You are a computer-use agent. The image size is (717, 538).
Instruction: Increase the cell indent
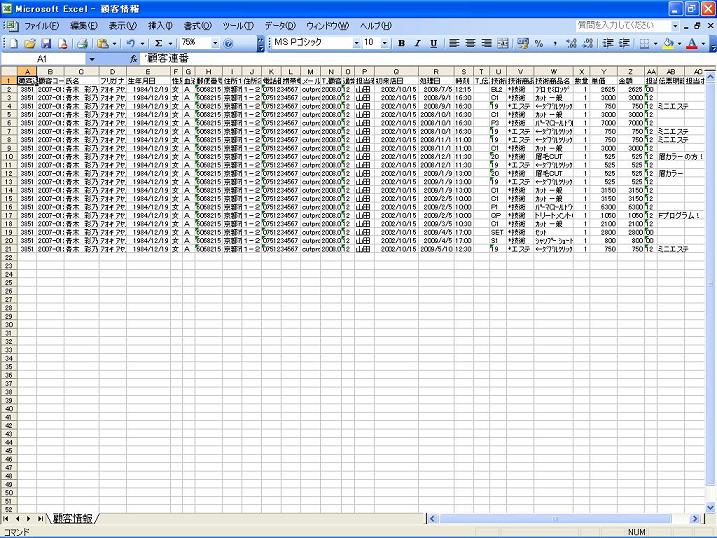coord(624,43)
